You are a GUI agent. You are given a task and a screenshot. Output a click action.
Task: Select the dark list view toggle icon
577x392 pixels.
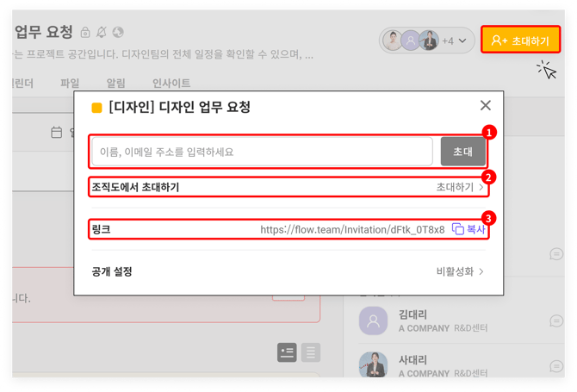click(287, 352)
